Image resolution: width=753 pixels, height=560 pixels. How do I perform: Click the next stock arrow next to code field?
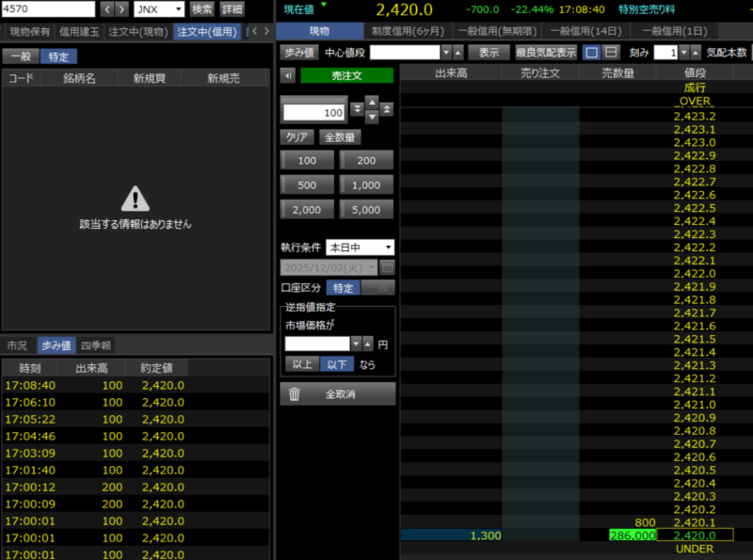tap(121, 9)
